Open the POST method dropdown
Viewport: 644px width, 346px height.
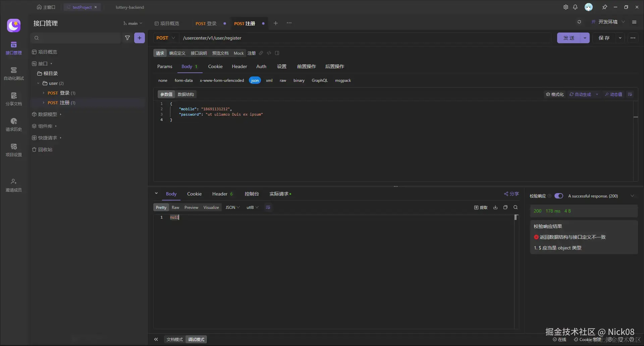coord(166,38)
